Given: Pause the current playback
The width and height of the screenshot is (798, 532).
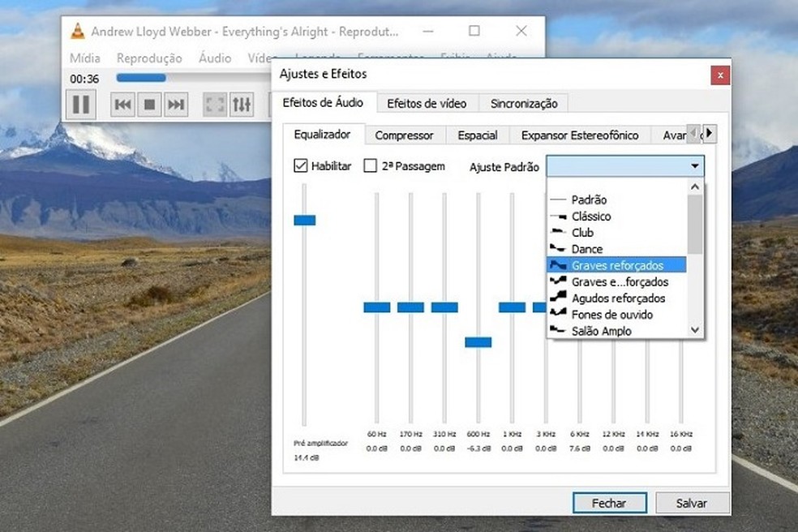Looking at the screenshot, I should pyautogui.click(x=81, y=104).
